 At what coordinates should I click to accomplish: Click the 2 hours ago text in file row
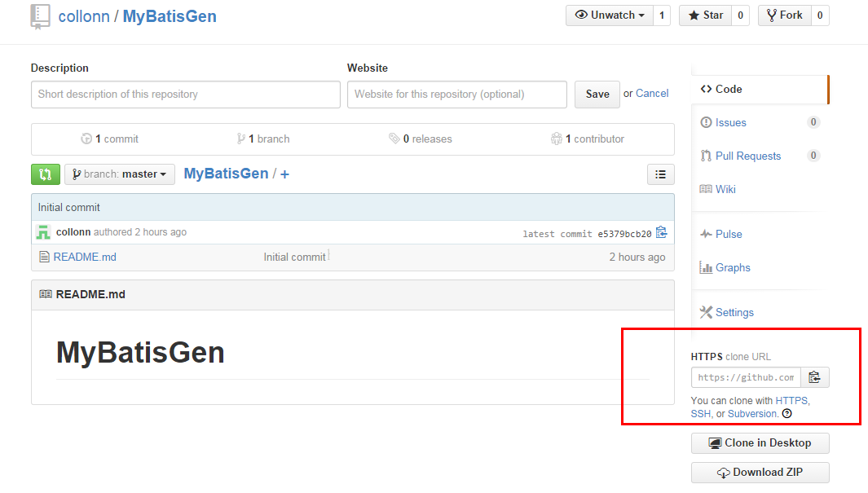(x=637, y=258)
